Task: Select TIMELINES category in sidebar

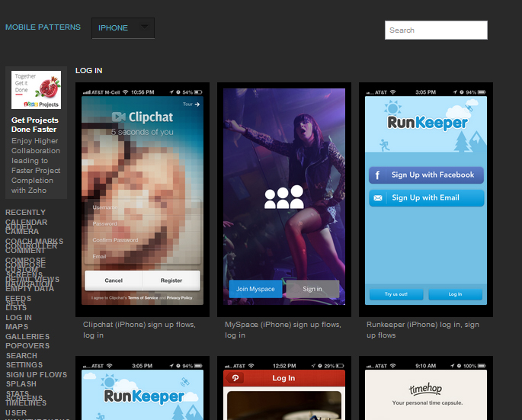Action: coord(26,403)
